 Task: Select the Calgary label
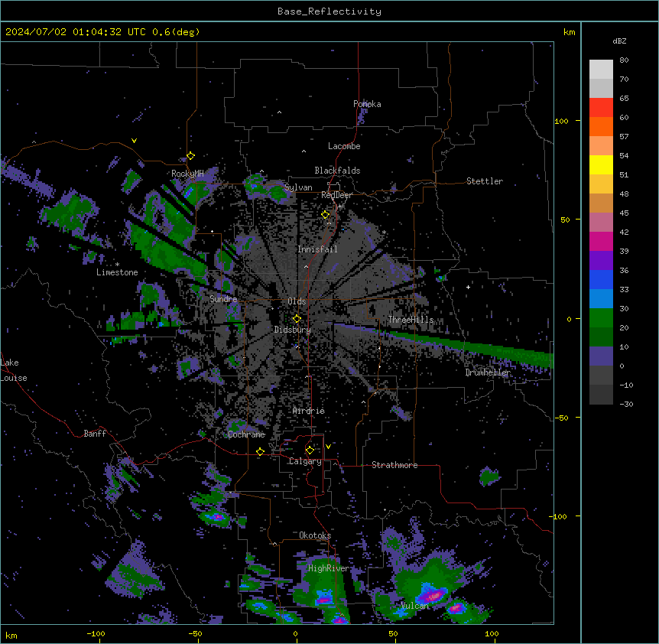305,461
